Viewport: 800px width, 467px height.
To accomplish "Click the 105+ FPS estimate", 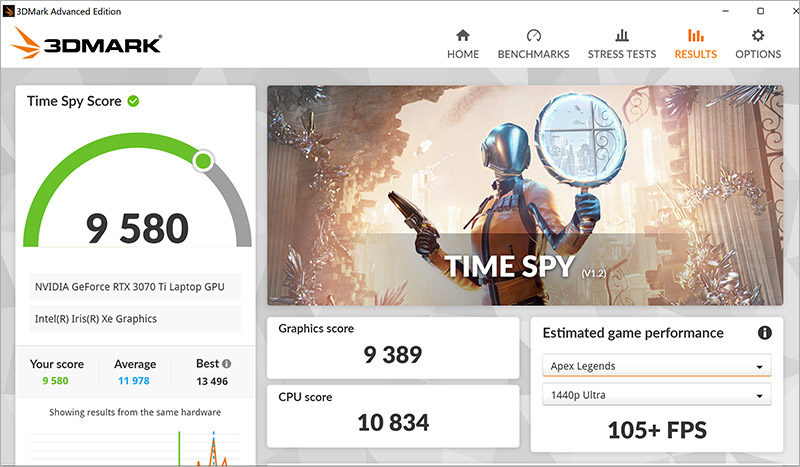I will pos(657,430).
